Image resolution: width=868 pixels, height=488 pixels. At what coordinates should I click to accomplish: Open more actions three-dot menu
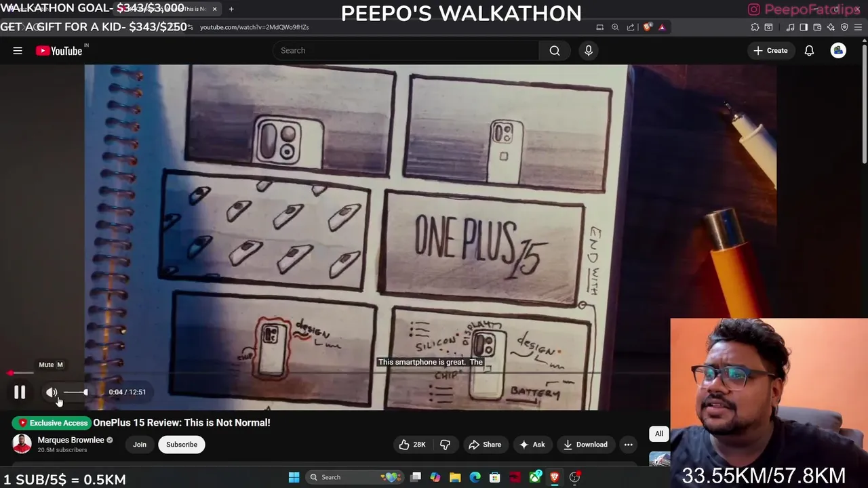coord(629,445)
